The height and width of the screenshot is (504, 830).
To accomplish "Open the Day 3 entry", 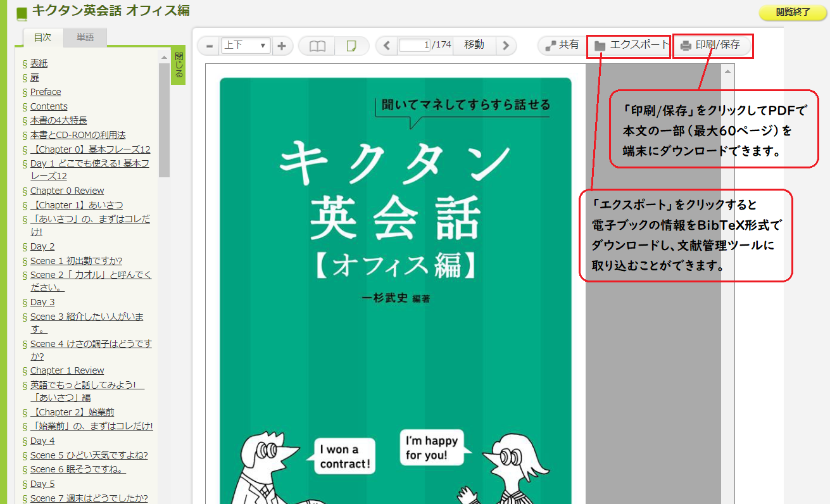I will (x=42, y=302).
